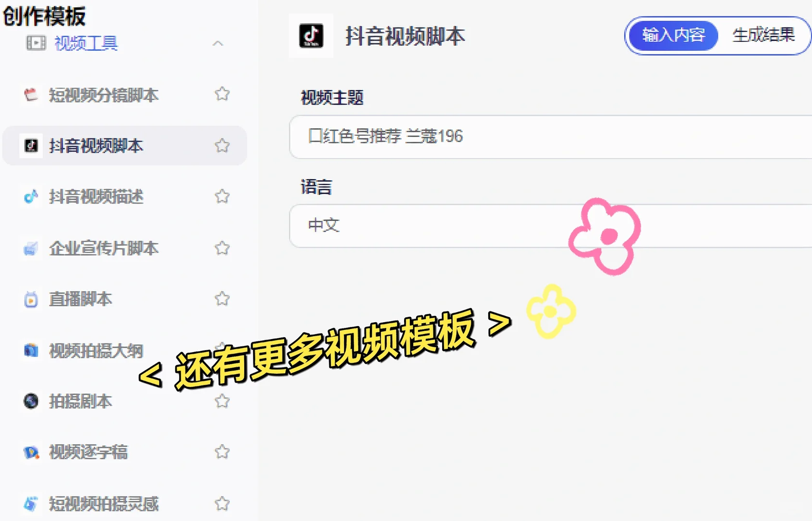
Task: Click the large TikTok logo in header
Action: click(311, 36)
